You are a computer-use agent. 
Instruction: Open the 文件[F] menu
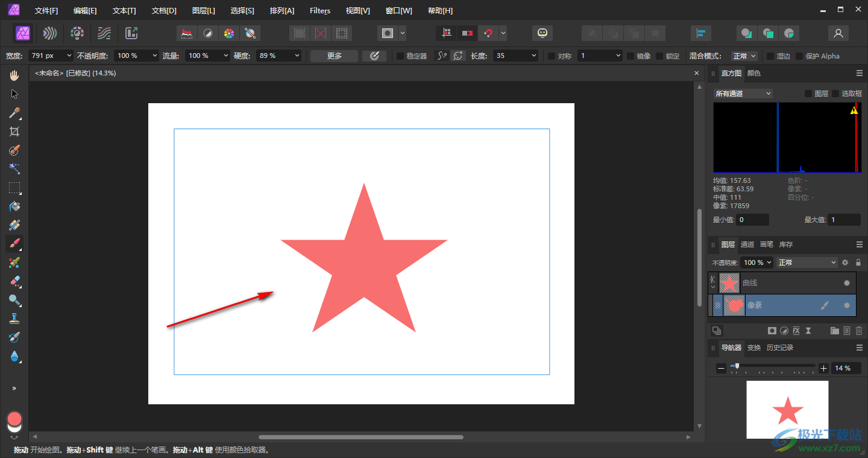click(46, 11)
